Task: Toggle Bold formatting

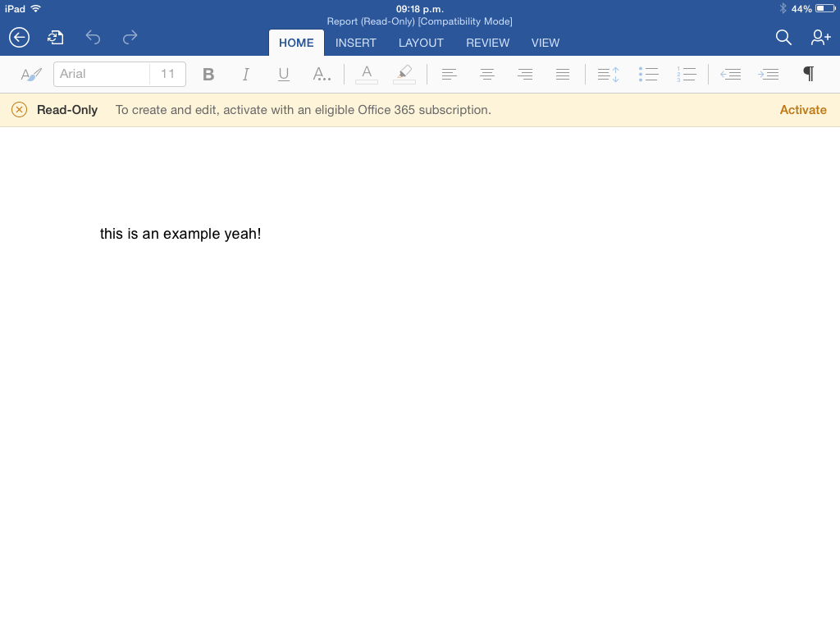Action: (x=208, y=74)
